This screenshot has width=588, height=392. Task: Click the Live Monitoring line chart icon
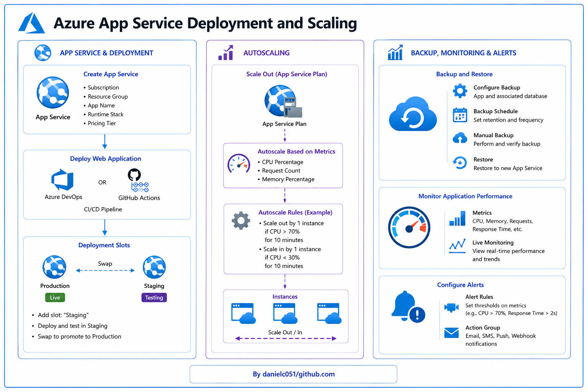pyautogui.click(x=457, y=246)
